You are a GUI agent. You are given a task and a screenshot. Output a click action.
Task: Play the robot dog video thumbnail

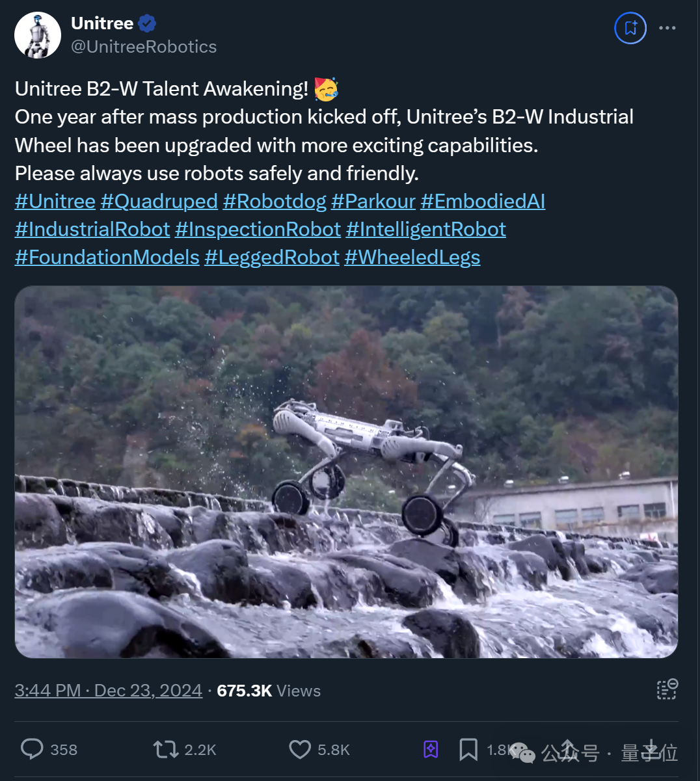(x=346, y=472)
